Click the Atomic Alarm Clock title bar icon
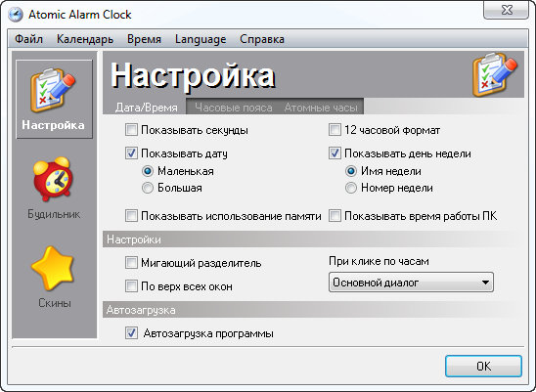Screen dimensions: 536x392 [x=16, y=15]
